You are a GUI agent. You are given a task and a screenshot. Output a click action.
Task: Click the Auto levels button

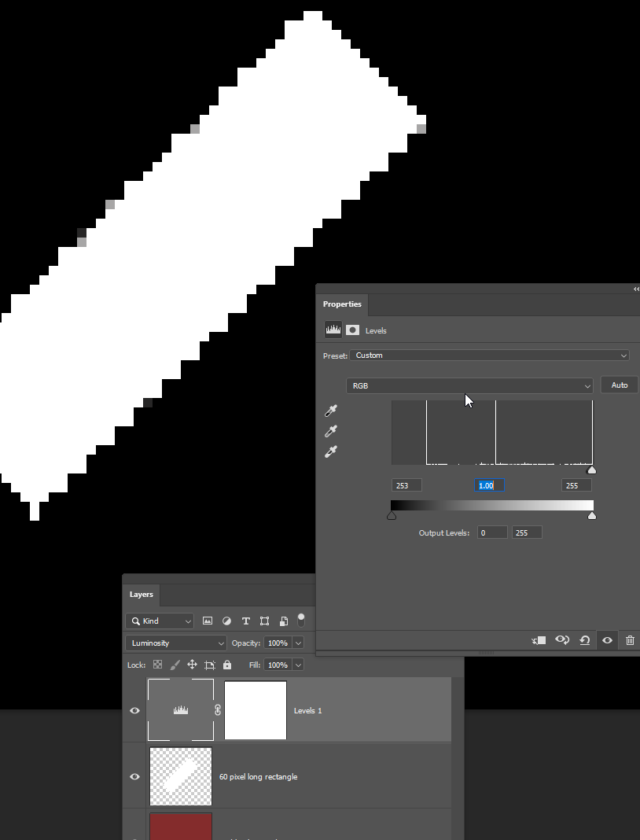(619, 385)
